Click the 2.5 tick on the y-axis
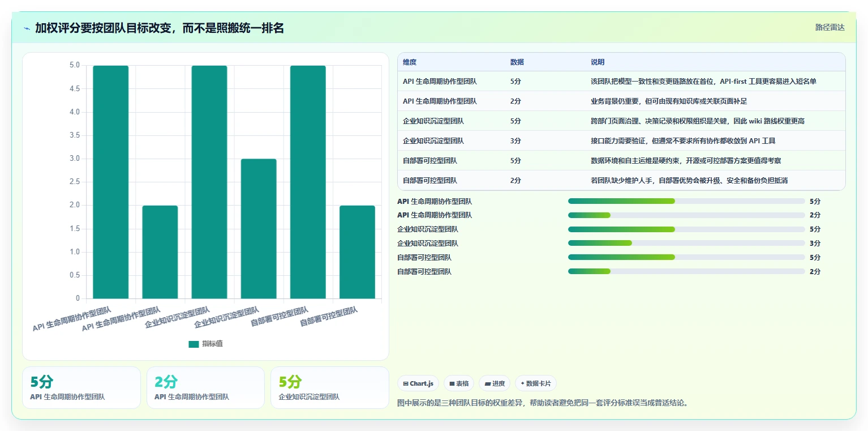Image resolution: width=868 pixels, height=431 pixels. [75, 182]
